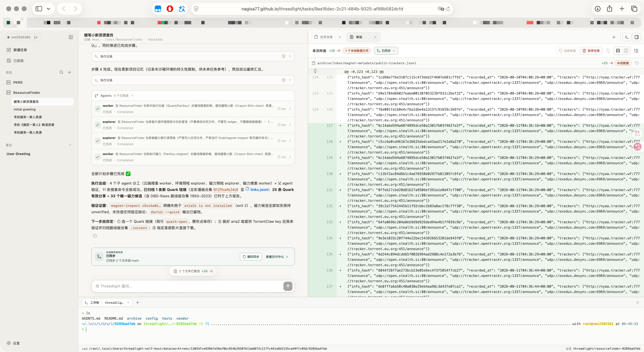Collapse the 最近 section in sidebar
This screenshot has height=352, width=644.
(x=70, y=145)
